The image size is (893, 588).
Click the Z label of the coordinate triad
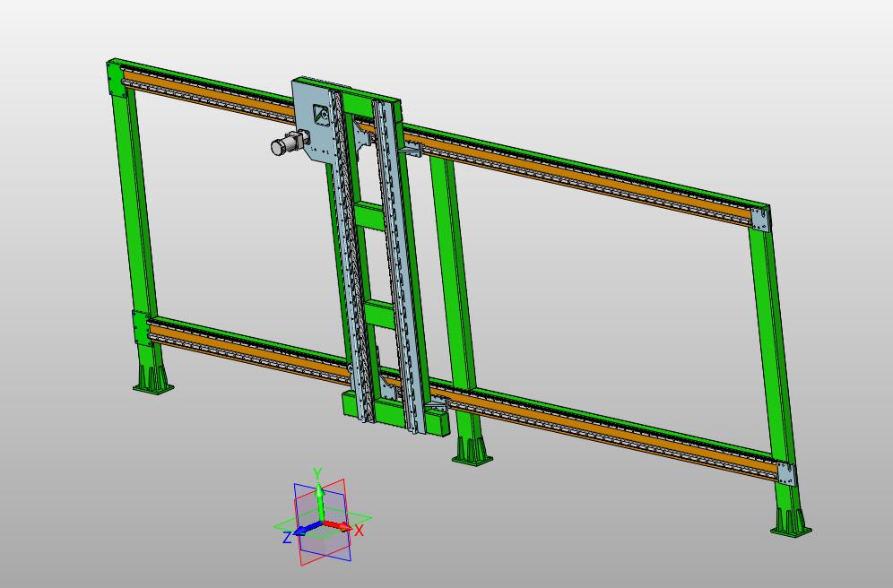click(x=287, y=536)
